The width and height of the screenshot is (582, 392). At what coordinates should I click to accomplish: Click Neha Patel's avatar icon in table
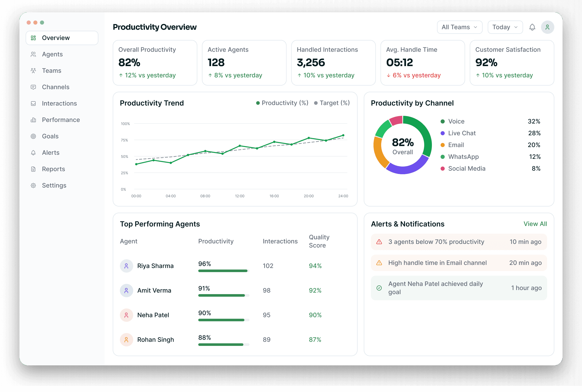click(x=126, y=315)
